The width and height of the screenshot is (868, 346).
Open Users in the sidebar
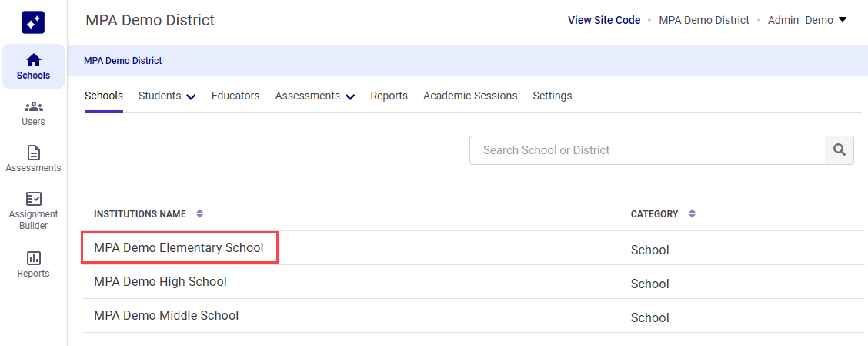coord(33,113)
